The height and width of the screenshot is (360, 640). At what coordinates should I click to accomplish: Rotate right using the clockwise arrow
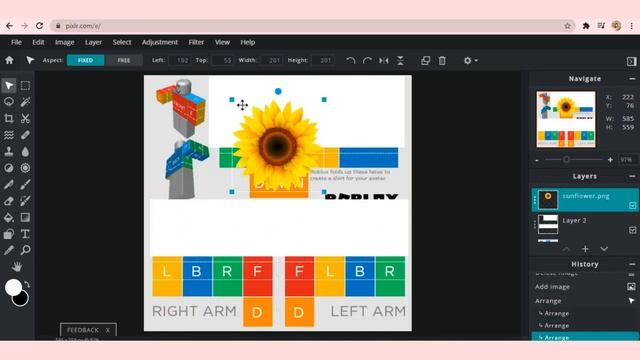pyautogui.click(x=367, y=60)
